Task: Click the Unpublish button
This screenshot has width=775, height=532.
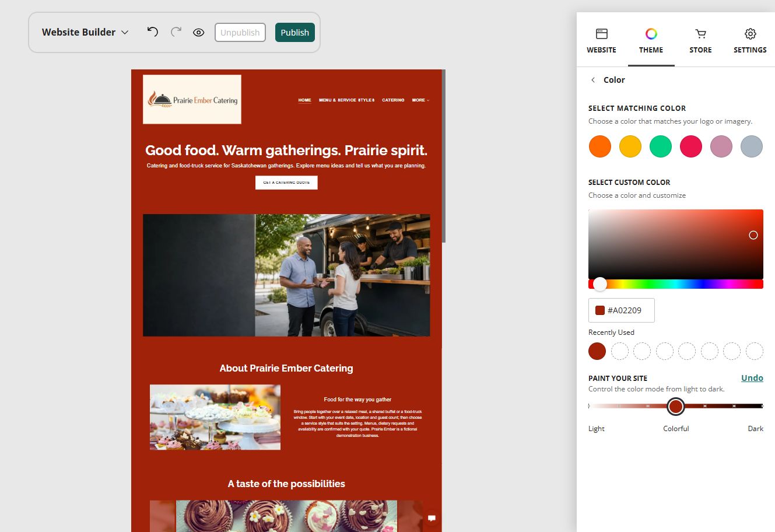Action: pyautogui.click(x=240, y=32)
